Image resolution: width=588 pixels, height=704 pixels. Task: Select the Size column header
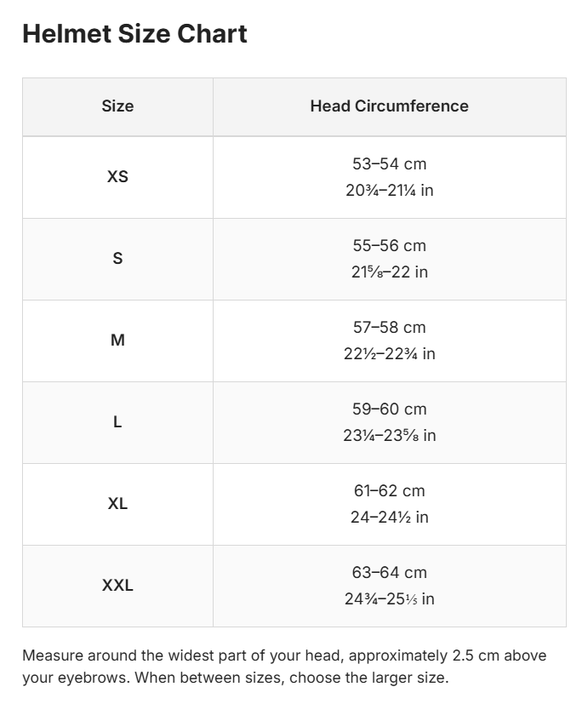[117, 107]
